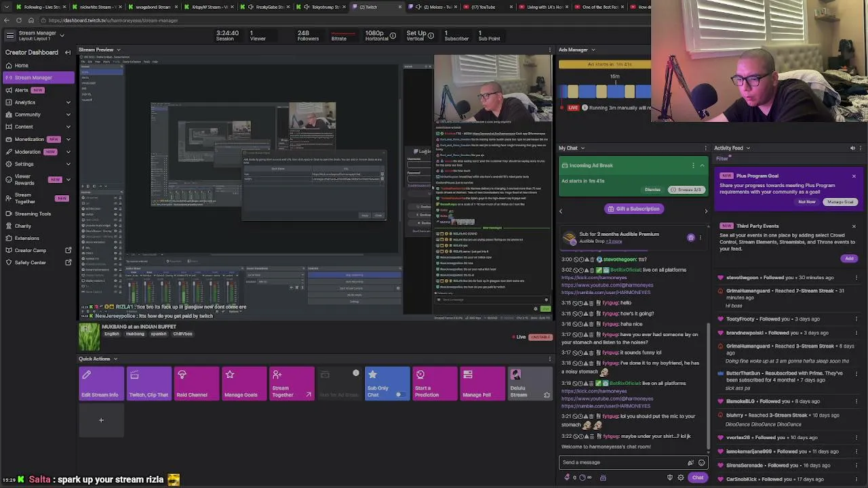Go to previous chat banner with left arrow
The width and height of the screenshot is (868, 488).
[x=561, y=211]
